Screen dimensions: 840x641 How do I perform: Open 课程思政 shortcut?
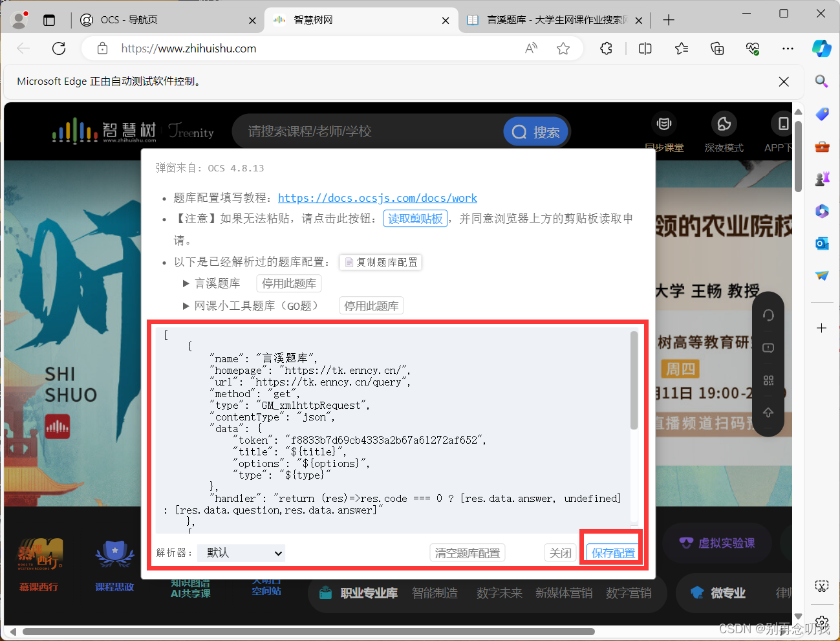point(114,565)
